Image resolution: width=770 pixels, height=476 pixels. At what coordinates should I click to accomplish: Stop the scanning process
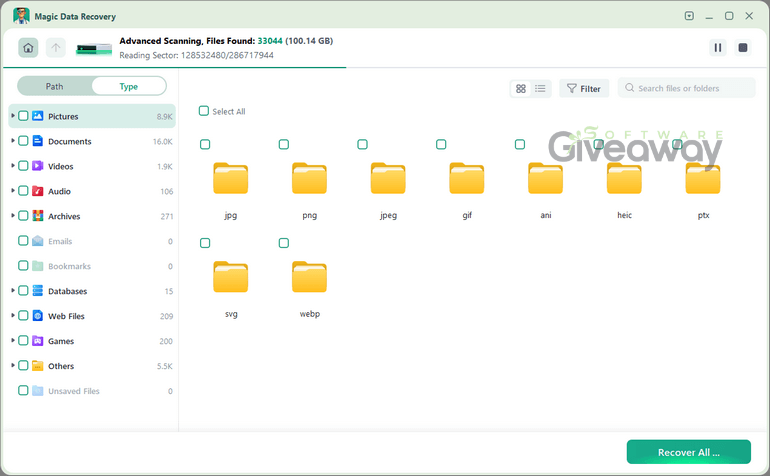pyautogui.click(x=742, y=48)
